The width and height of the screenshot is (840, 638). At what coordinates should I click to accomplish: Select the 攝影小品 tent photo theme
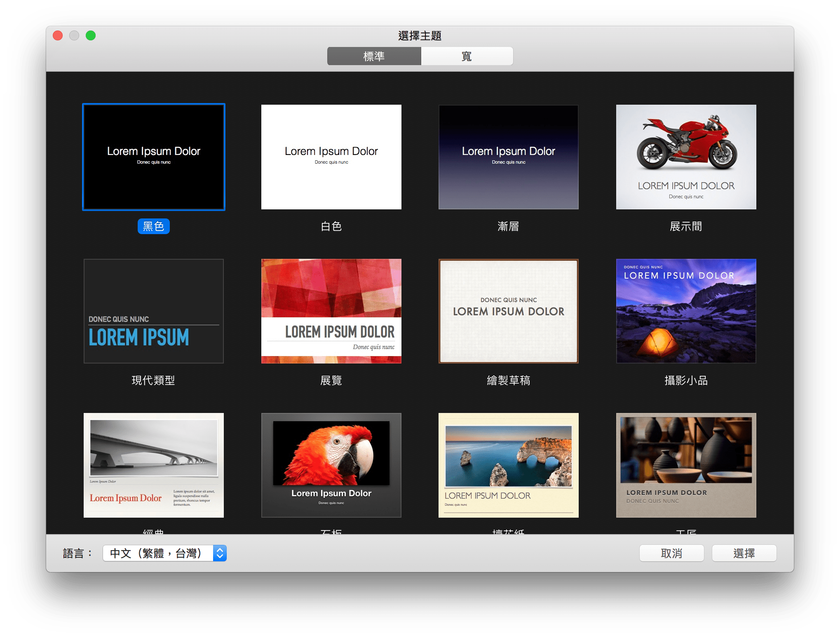686,311
